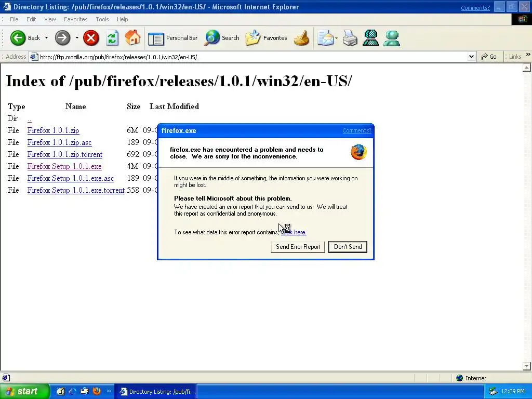The width and height of the screenshot is (532, 399).
Task: Click the scrollbar up arrow
Action: [527, 68]
